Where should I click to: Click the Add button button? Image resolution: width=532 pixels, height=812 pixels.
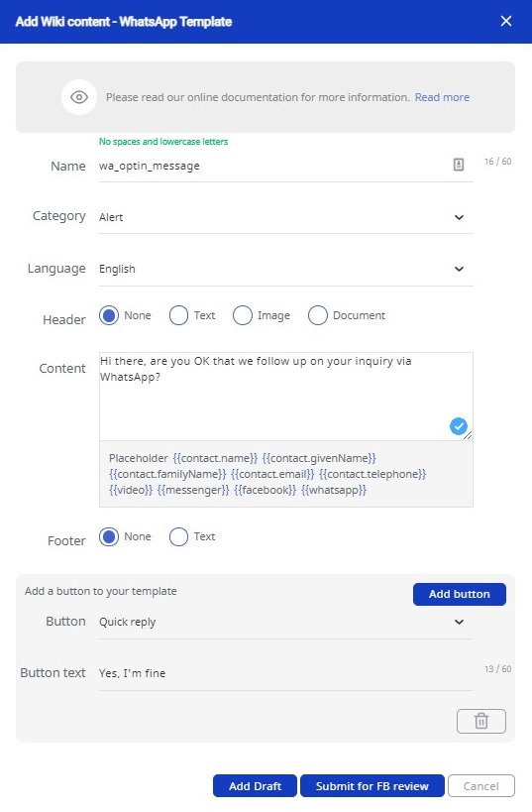click(460, 594)
